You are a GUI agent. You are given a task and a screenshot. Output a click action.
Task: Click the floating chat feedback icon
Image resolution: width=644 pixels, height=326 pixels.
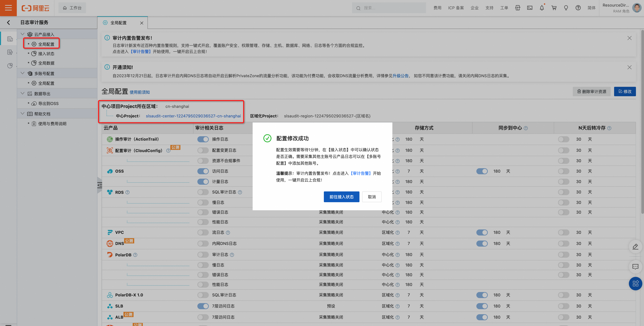click(635, 267)
